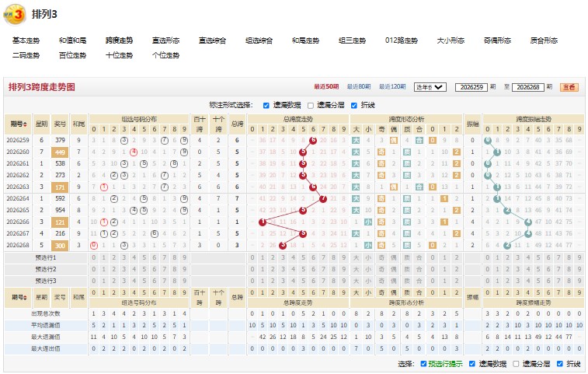The image size is (588, 374).
Task: Click the 查看 button
Action: (569, 87)
